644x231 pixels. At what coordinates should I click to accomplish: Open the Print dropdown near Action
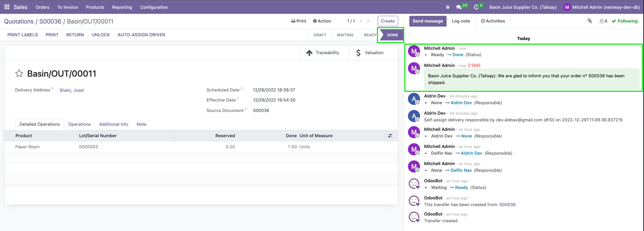298,21
